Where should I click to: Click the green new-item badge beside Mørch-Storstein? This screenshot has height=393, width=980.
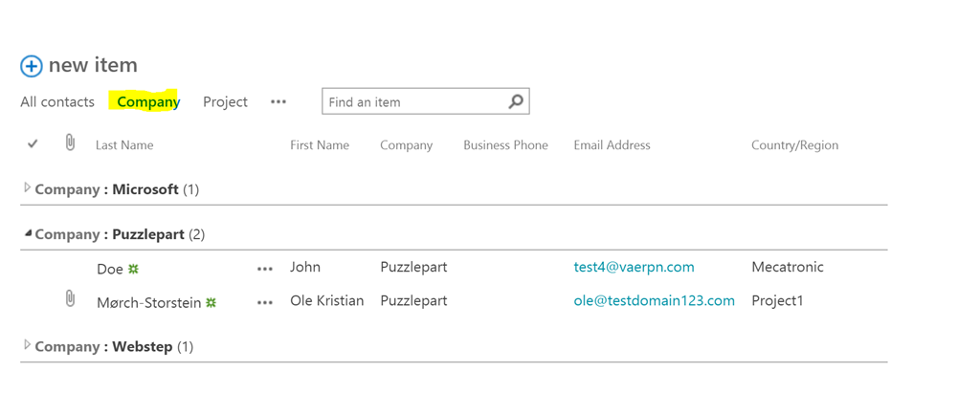[211, 303]
